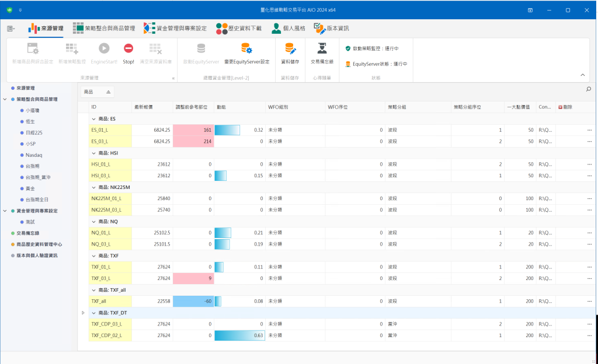Collapse the 商品: NQ group row
This screenshot has height=364, width=598.
coord(93,222)
